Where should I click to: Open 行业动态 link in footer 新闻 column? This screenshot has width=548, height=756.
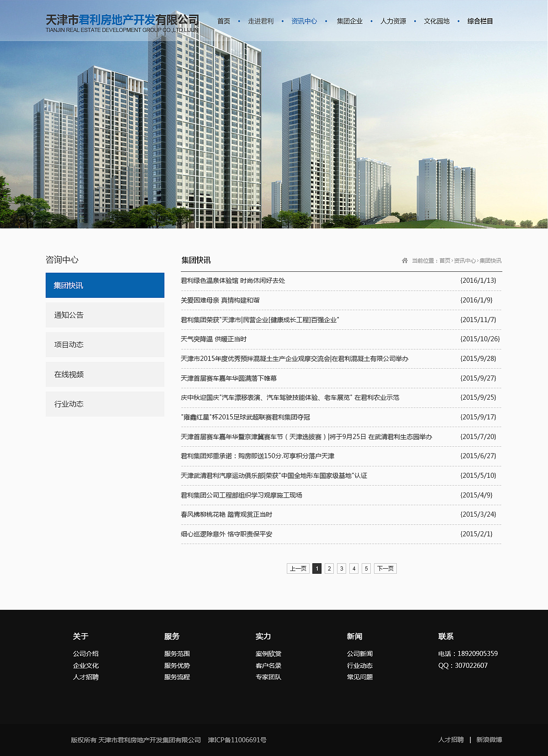[x=360, y=666]
